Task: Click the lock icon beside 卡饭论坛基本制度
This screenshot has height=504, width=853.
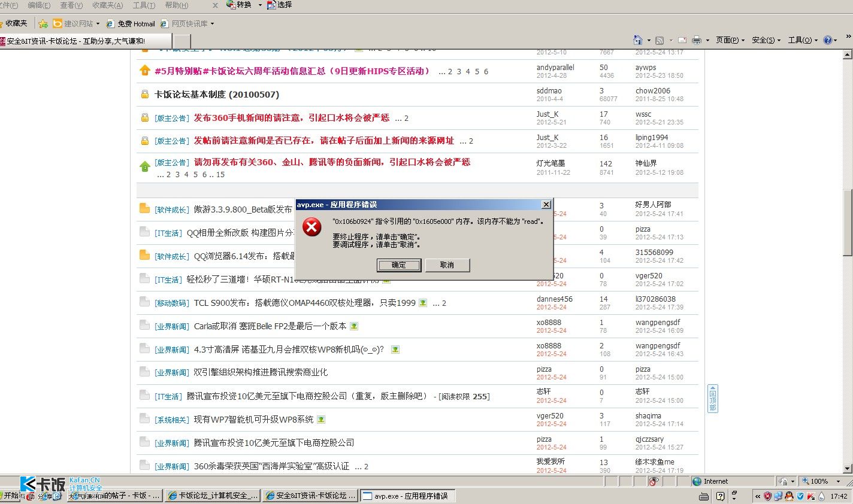Action: pyautogui.click(x=144, y=95)
